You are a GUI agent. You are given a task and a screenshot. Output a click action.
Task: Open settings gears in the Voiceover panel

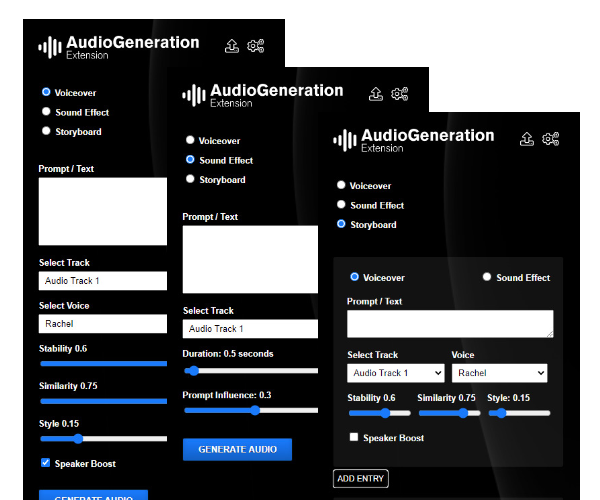(x=255, y=46)
